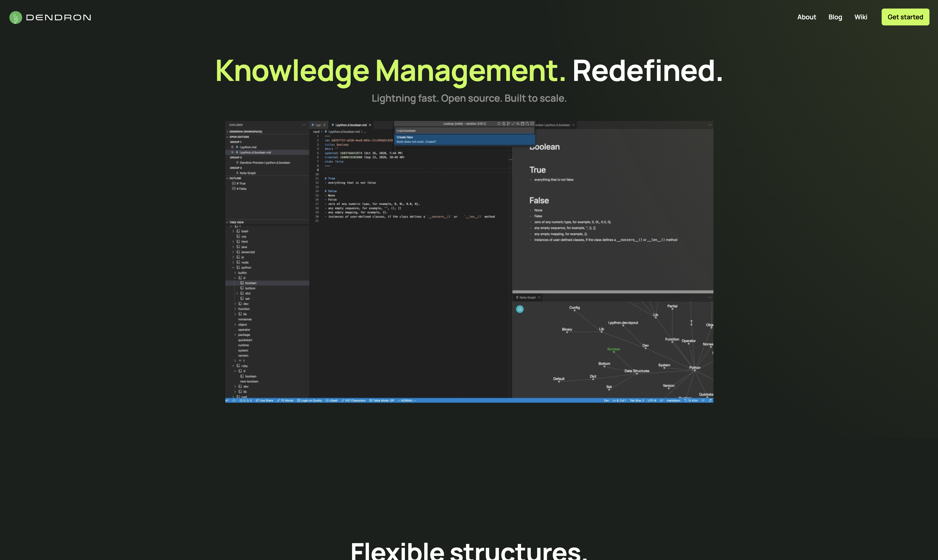Screen dimensions: 938x560
Task: Click the Live Share status bar icon
Action: 264,400
